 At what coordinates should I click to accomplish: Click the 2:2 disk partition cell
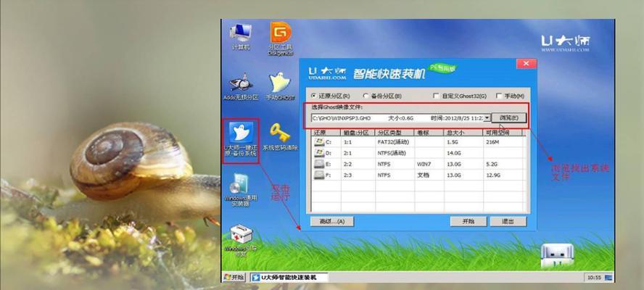click(347, 164)
